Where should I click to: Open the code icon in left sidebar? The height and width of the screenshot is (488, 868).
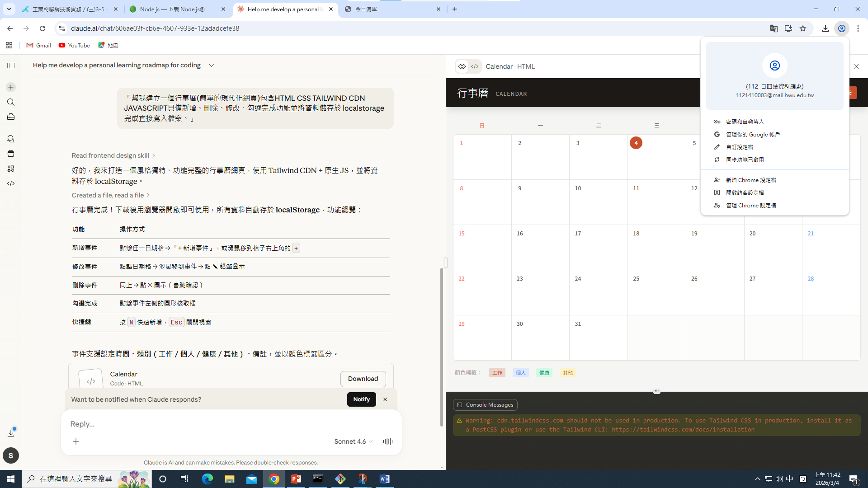(11, 183)
